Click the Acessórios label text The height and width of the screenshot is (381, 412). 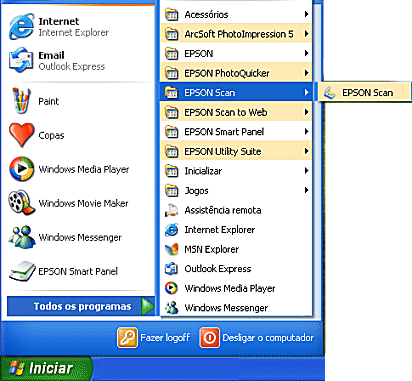[207, 14]
